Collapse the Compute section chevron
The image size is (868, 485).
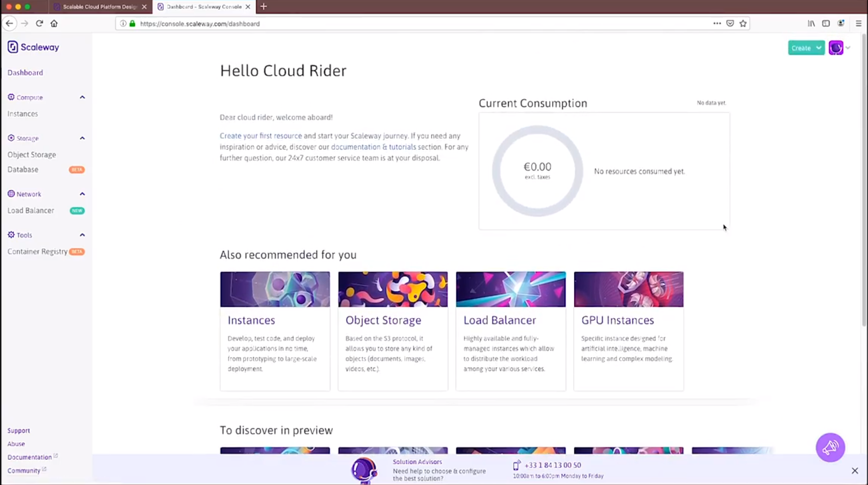[82, 97]
